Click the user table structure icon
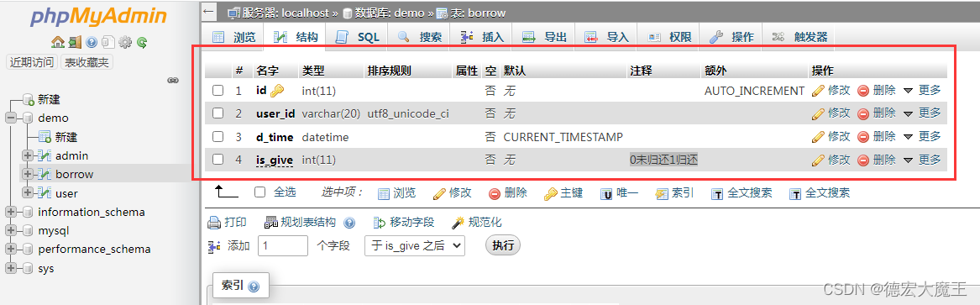Viewport: 980px width, 305px height. pyautogui.click(x=45, y=193)
